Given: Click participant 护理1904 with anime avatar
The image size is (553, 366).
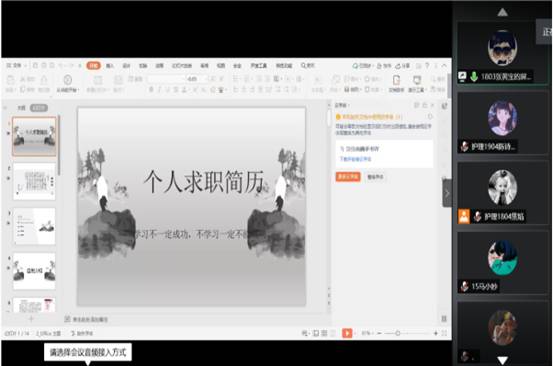Looking at the screenshot, I should pos(502,122).
